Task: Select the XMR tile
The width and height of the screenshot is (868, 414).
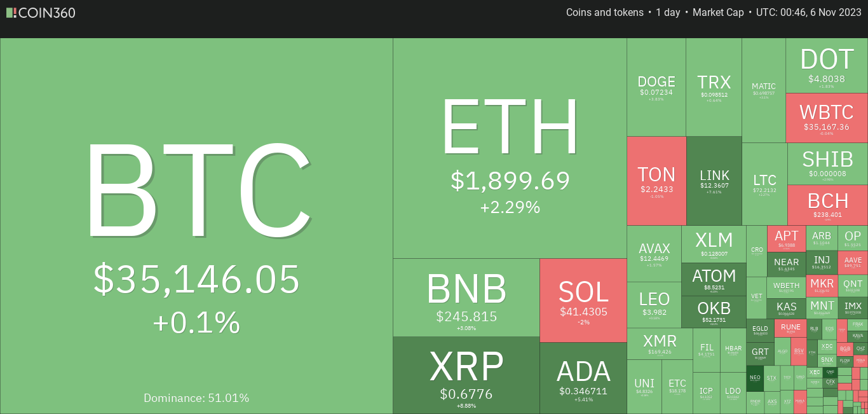Action: 660,344
